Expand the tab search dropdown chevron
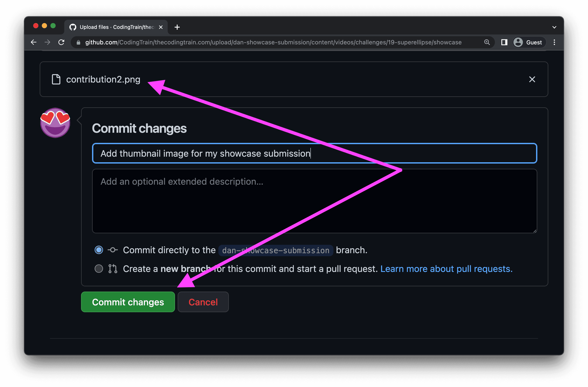The image size is (588, 387). pyautogui.click(x=554, y=27)
